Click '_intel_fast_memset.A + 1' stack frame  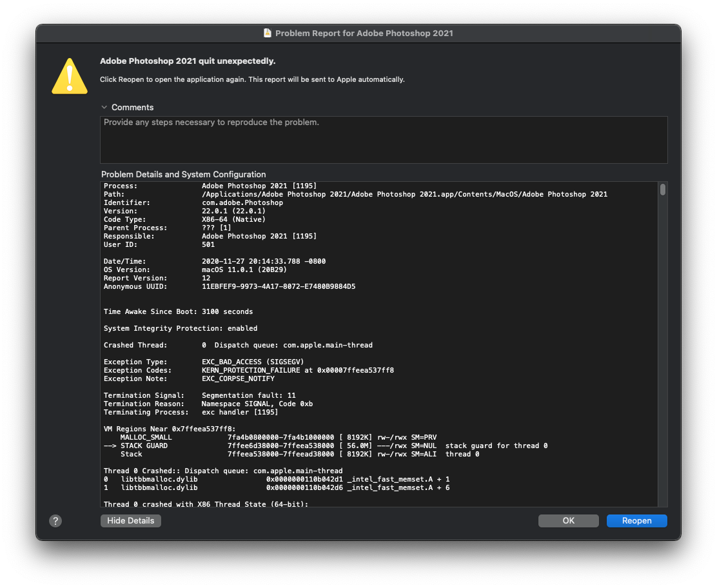click(398, 479)
